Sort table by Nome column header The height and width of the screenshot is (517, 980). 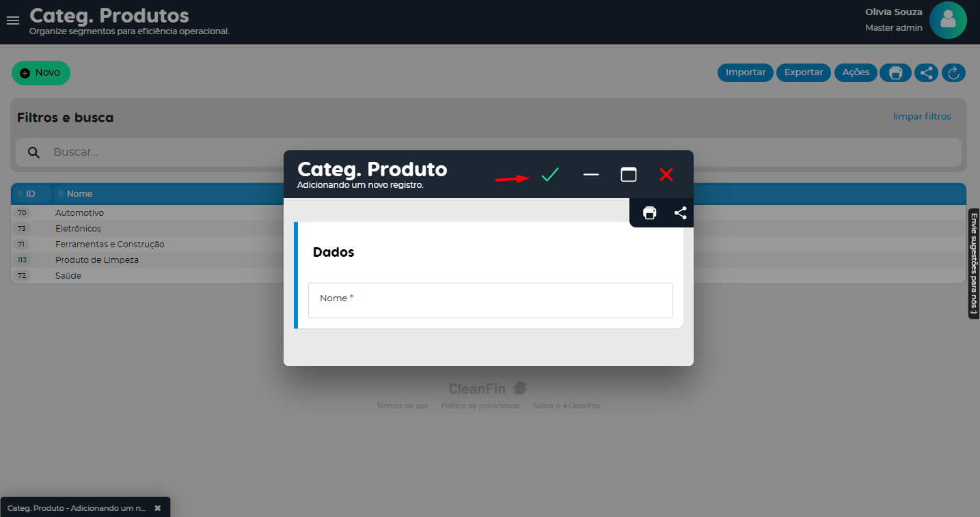[79, 194]
